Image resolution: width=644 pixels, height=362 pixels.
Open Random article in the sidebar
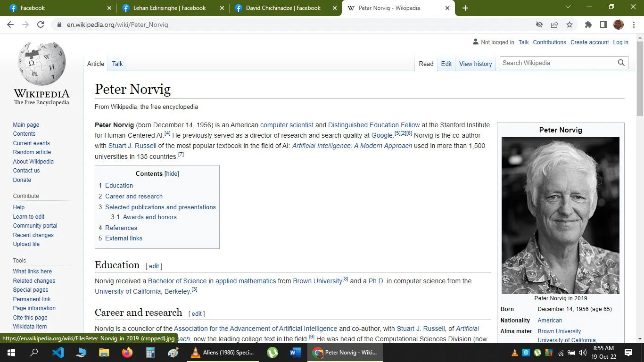coord(32,152)
